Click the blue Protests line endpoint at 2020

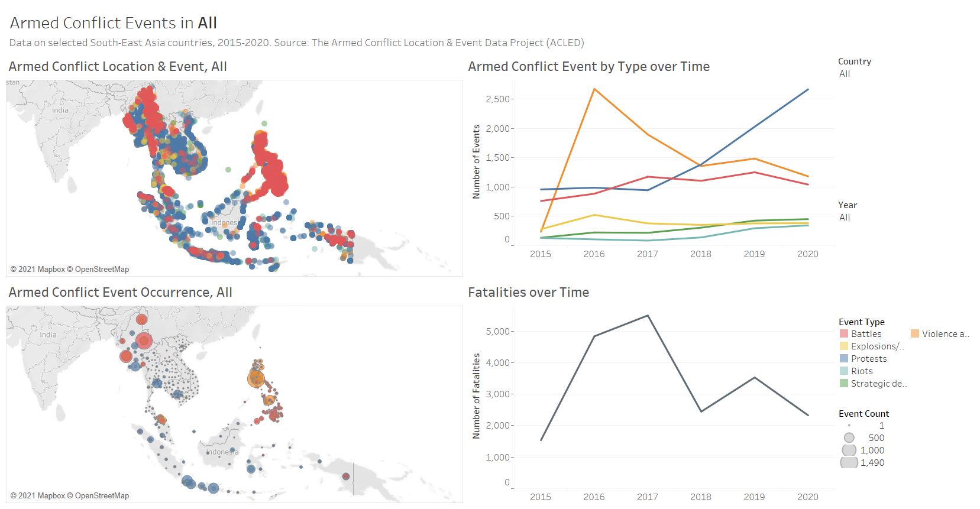pos(808,90)
